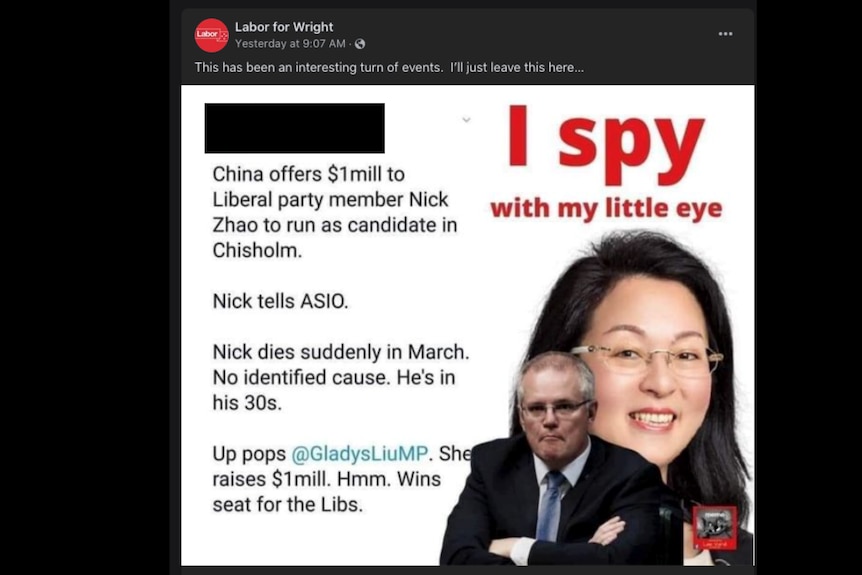Image resolution: width=862 pixels, height=575 pixels.
Task: Click 'seat for the Libs.' text
Action: pos(288,505)
